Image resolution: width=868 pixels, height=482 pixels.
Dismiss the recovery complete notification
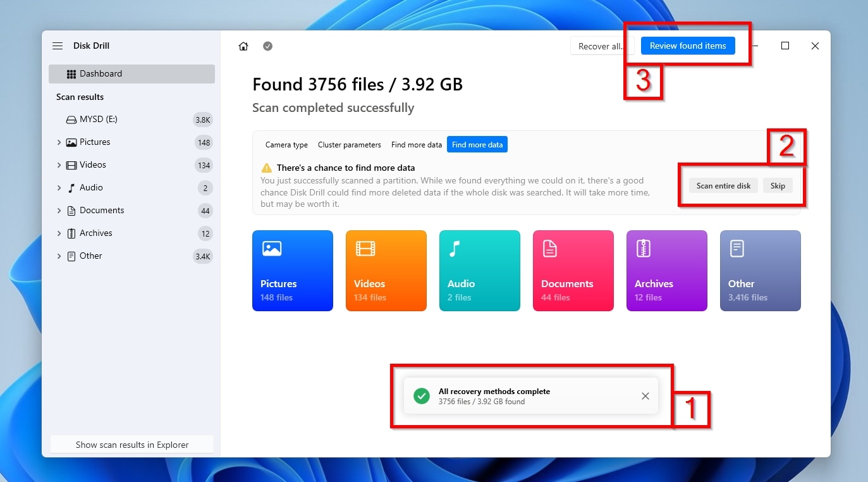(x=645, y=396)
